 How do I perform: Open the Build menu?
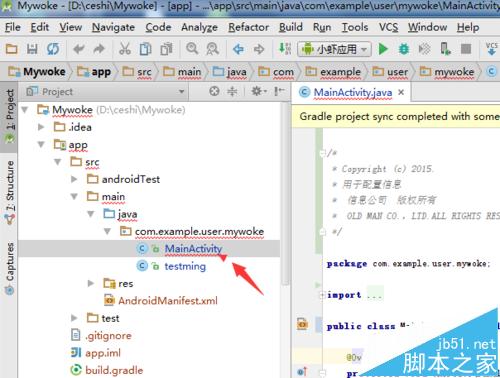point(291,27)
